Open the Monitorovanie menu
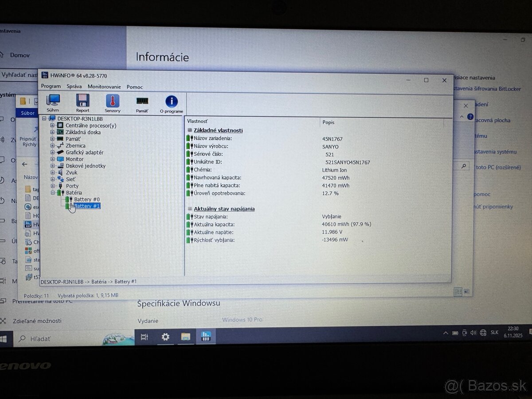532x399 pixels. [104, 86]
